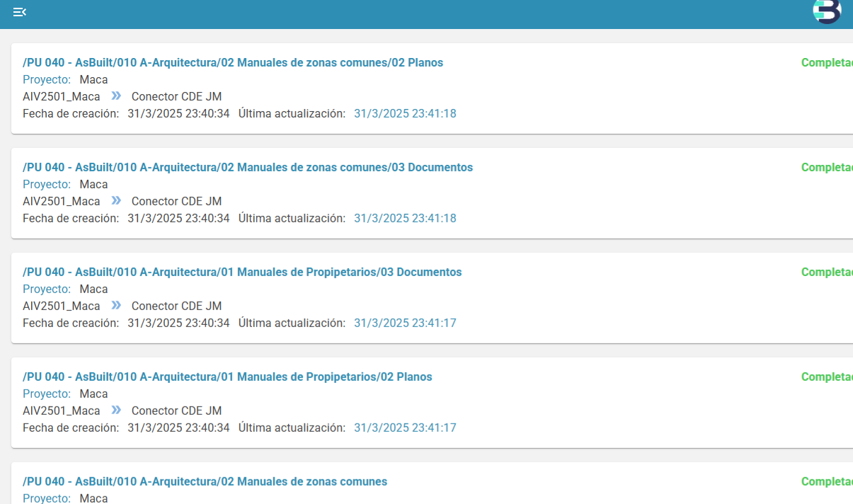This screenshot has width=853, height=504.
Task: Click double-chevron in Propipetarios/02 Planos card
Action: [x=116, y=410]
